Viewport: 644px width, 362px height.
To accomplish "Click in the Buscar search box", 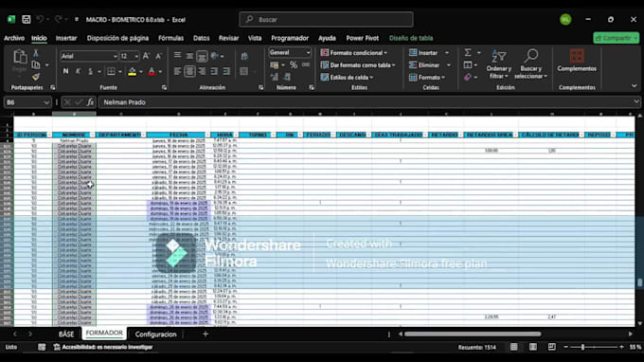I will coord(326,19).
